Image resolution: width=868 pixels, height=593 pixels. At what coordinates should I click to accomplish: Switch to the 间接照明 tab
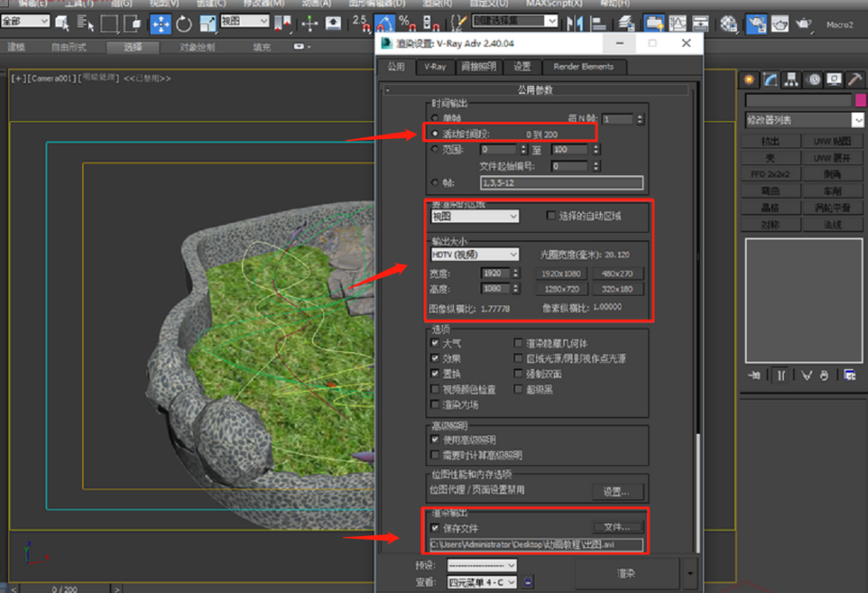coord(479,67)
